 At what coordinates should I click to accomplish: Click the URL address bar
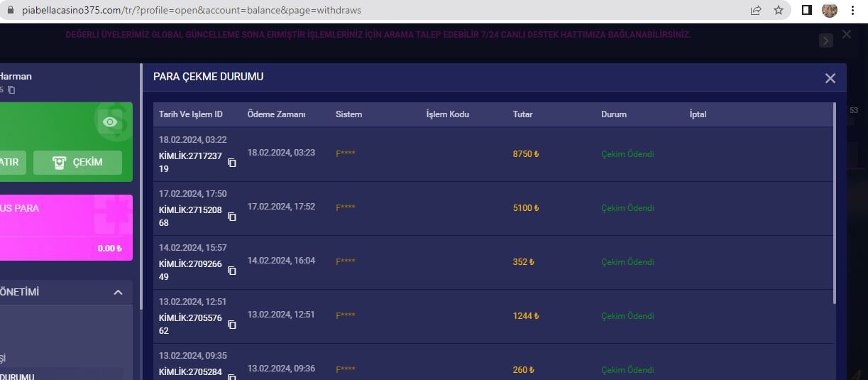tap(355, 10)
